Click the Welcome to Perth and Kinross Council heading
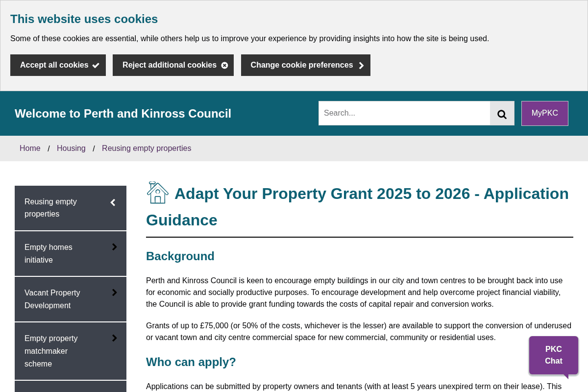588x392 pixels. pos(123,113)
